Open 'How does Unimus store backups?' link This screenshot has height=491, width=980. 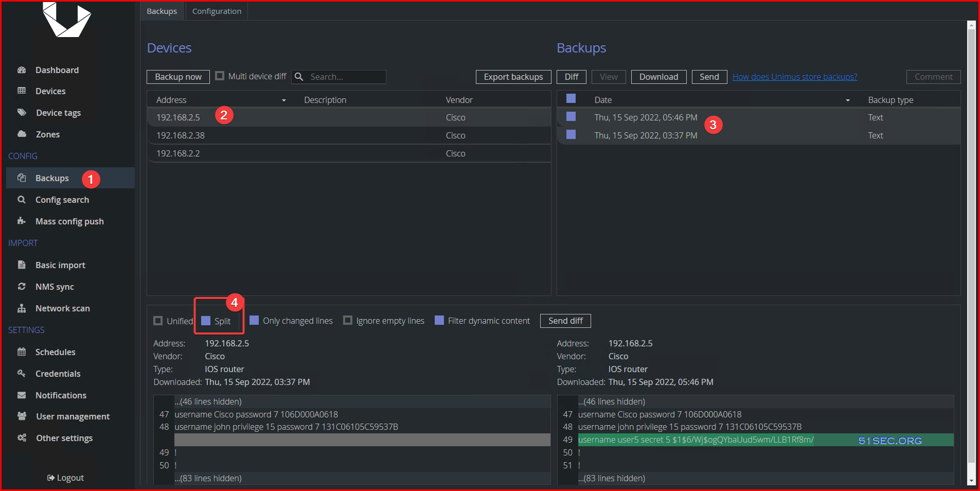795,77
